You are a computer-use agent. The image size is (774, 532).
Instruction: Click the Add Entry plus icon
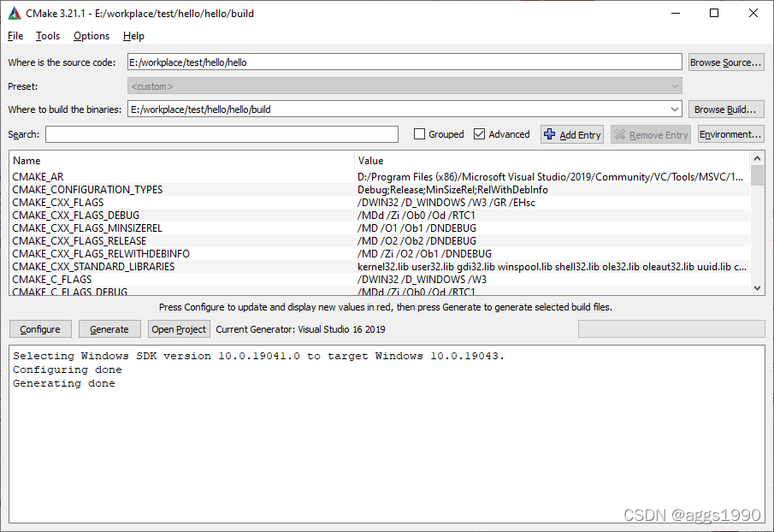coord(549,134)
